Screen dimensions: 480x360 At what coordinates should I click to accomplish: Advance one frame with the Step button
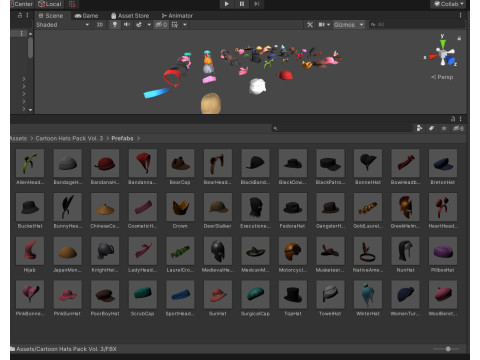[257, 4]
